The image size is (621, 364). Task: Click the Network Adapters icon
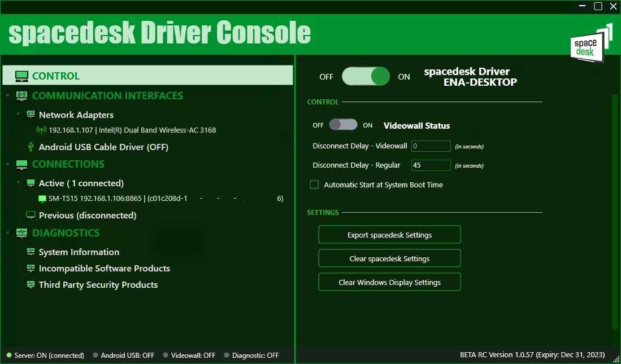point(31,115)
